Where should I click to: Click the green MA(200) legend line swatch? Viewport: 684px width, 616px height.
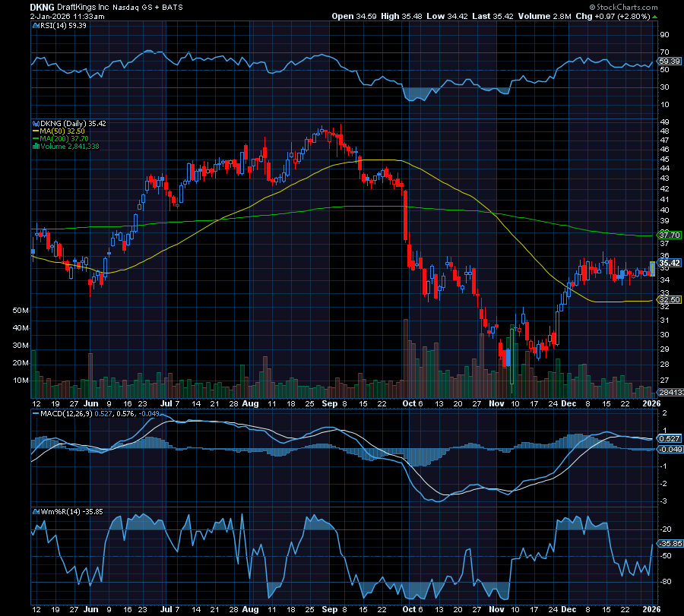(x=33, y=139)
